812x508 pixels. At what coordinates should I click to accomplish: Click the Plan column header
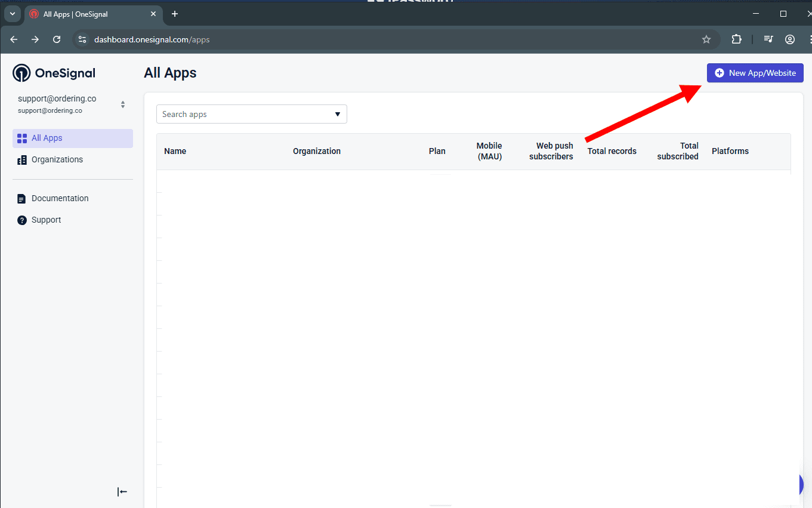coord(437,151)
